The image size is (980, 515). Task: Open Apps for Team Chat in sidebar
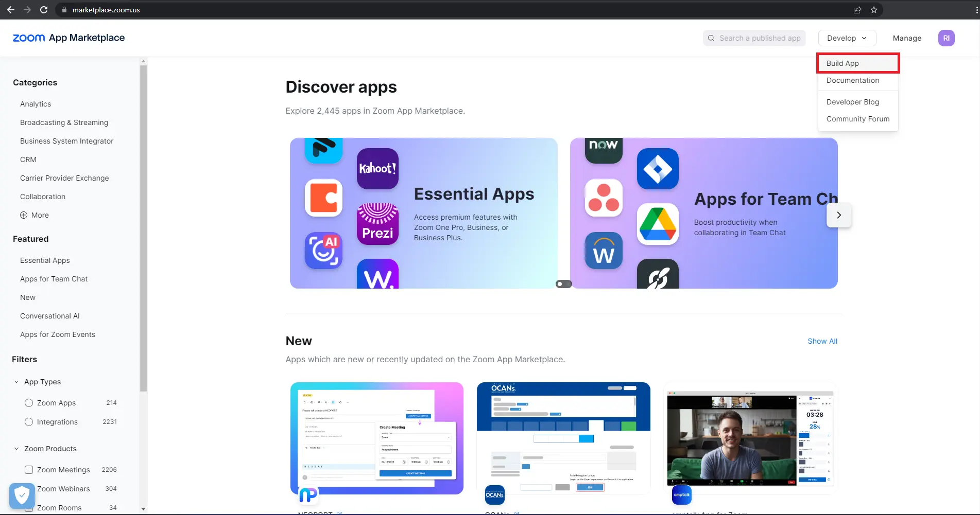tap(54, 279)
